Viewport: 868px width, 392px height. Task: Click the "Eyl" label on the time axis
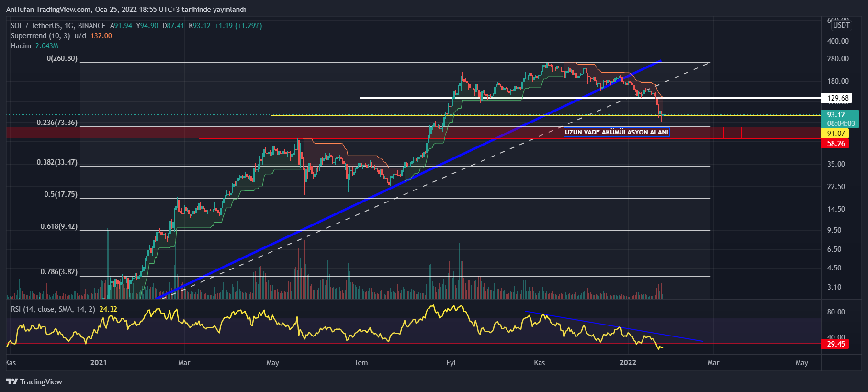click(x=451, y=363)
